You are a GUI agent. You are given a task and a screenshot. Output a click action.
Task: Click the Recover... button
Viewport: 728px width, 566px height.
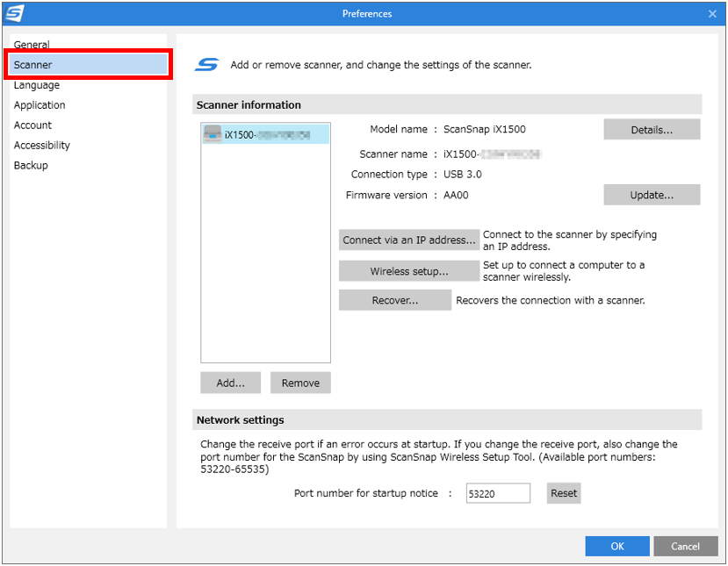395,300
